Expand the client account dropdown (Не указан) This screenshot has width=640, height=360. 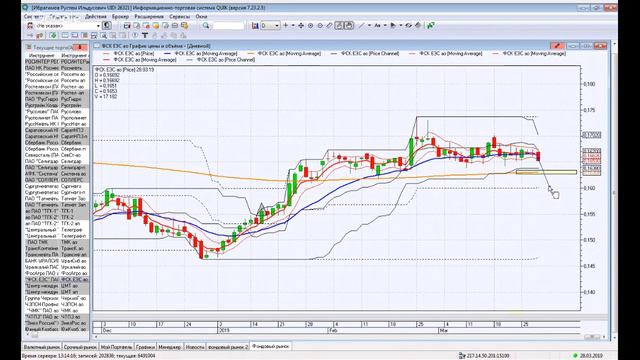point(98,26)
